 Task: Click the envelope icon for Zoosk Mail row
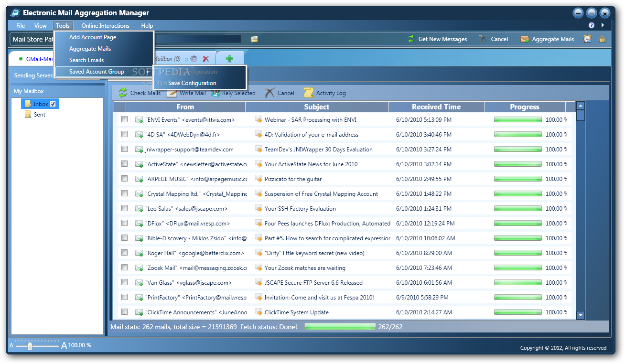pyautogui.click(x=139, y=268)
